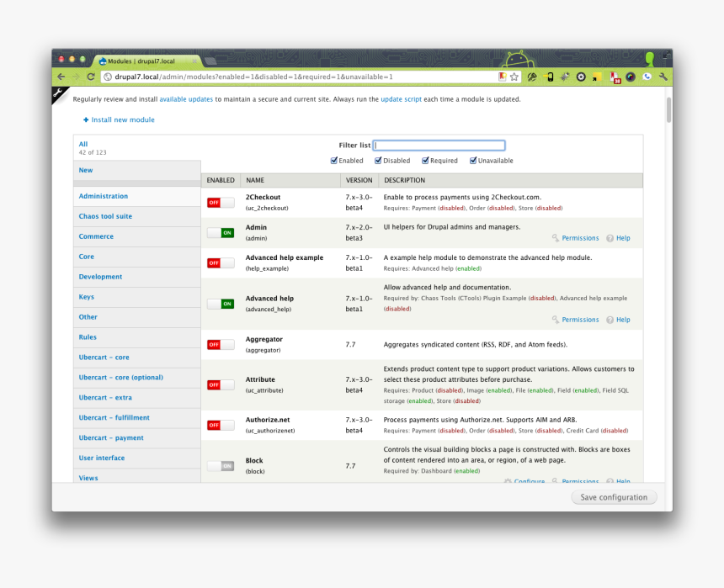
Task: Uncheck the Required filter checkbox
Action: tap(425, 161)
